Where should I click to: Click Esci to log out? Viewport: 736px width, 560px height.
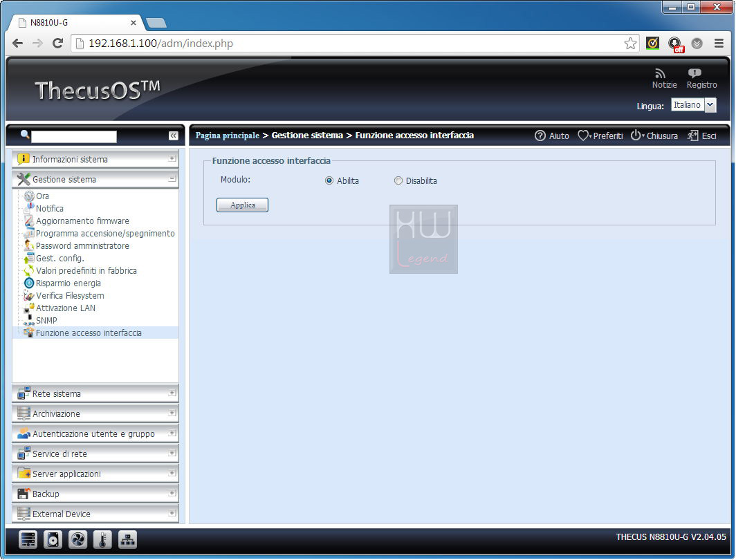point(701,136)
